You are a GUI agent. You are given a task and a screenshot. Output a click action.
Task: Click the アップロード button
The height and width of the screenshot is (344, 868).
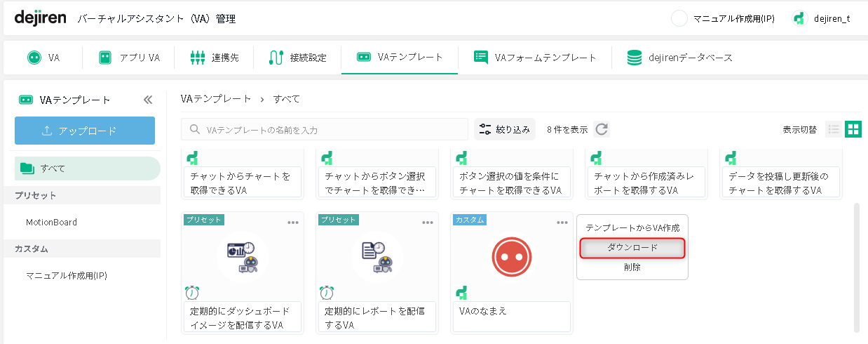point(85,131)
